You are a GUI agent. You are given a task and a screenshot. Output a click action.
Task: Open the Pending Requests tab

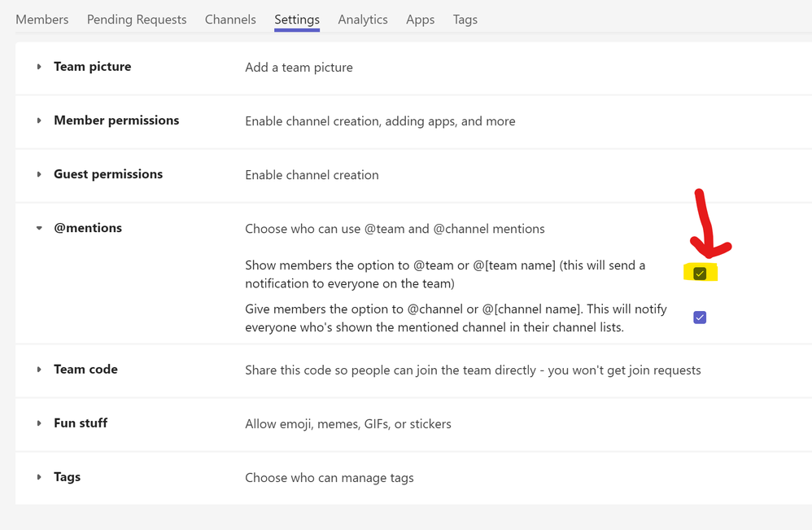(x=137, y=20)
